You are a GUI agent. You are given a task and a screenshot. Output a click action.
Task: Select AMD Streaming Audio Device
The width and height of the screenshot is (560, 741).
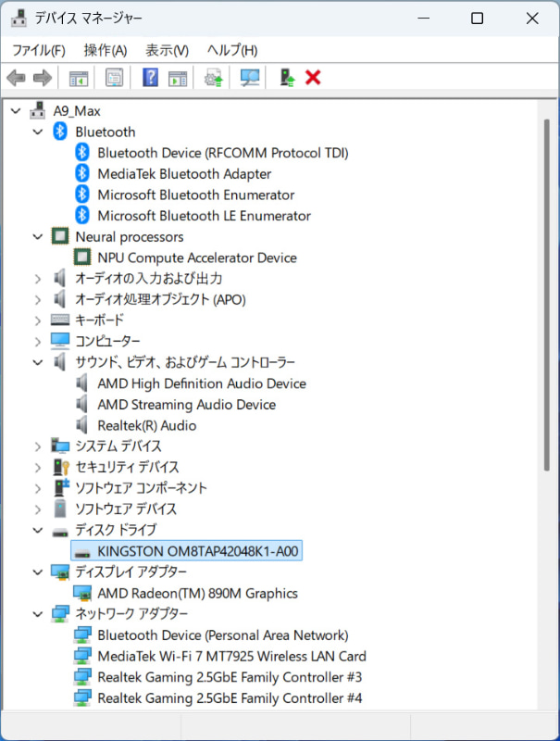(x=186, y=404)
